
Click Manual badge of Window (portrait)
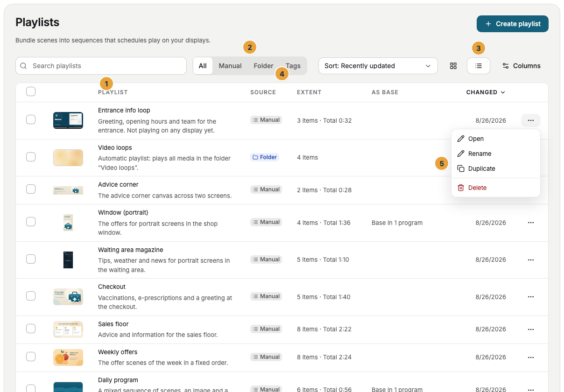[266, 222]
